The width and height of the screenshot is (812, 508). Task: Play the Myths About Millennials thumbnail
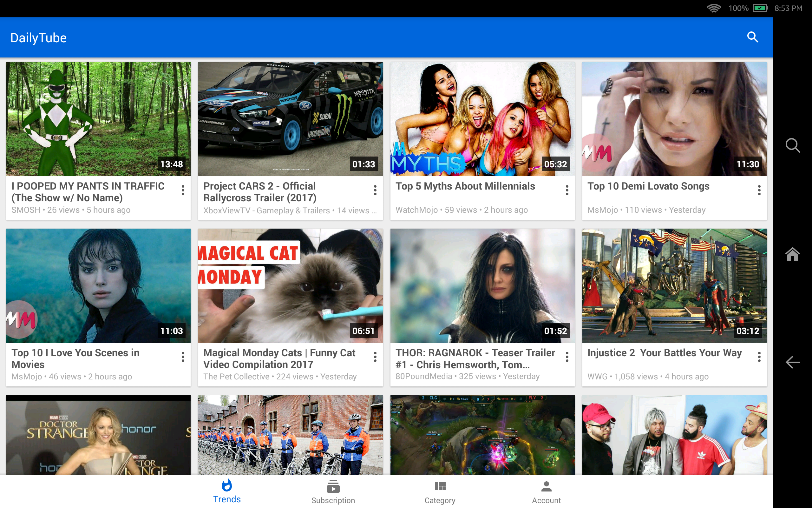click(482, 119)
